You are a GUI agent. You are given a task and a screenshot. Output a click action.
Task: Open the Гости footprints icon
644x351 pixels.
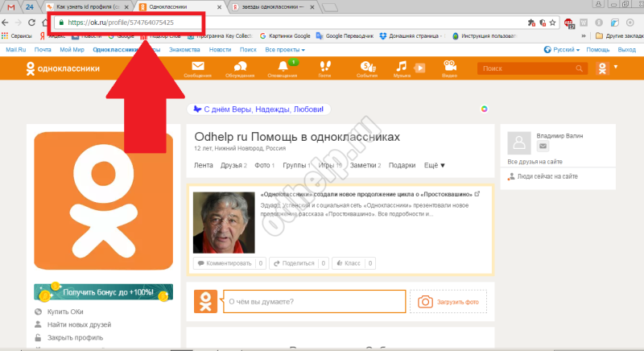(x=325, y=68)
